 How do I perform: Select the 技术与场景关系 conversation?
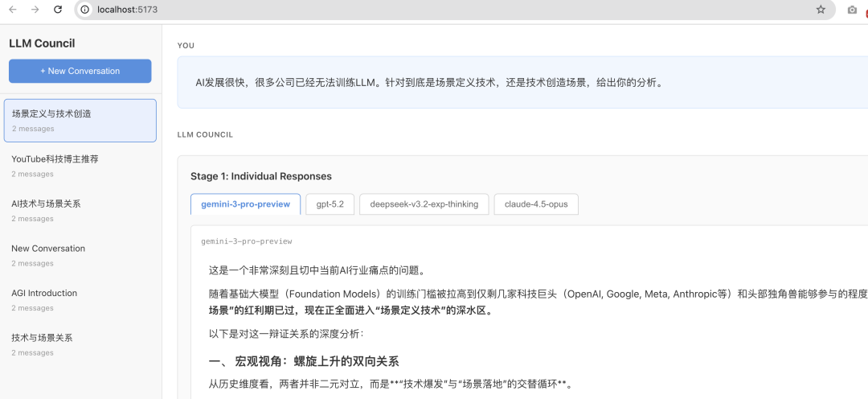point(80,344)
